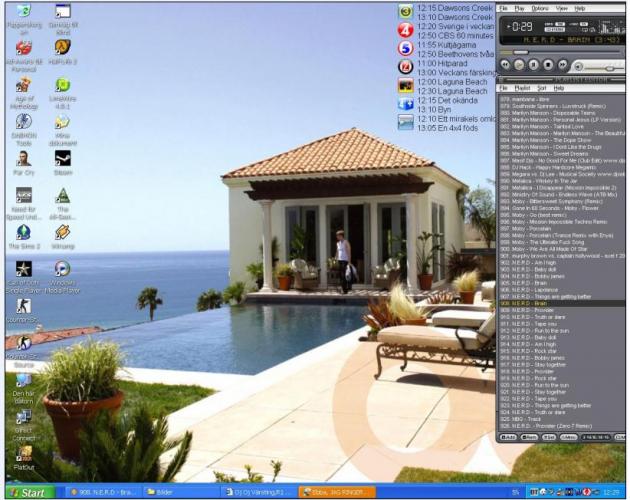Open the Options menu in Winamp
The height and width of the screenshot is (500, 630).
539,8
